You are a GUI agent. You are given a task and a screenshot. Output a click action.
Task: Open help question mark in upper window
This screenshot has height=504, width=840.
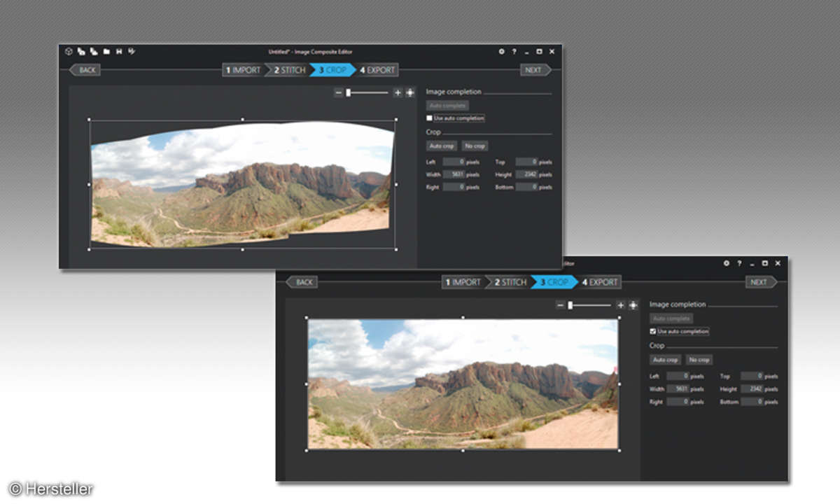tap(514, 51)
